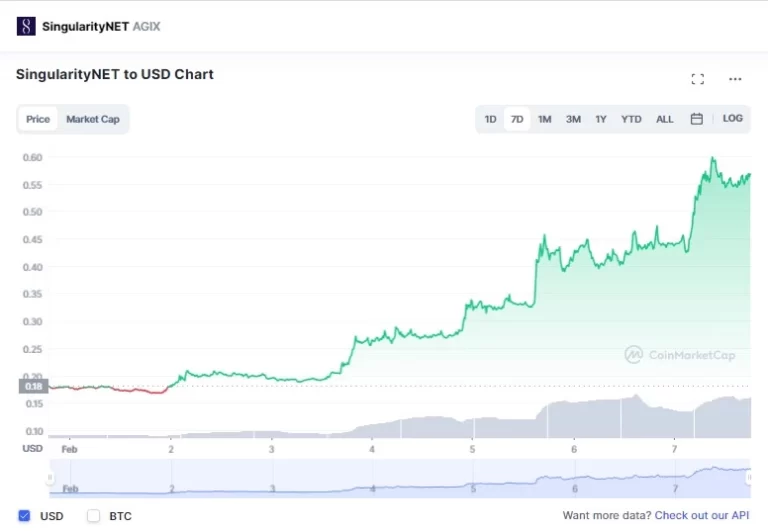Show the YTD time range
The height and width of the screenshot is (531, 768).
tap(631, 119)
